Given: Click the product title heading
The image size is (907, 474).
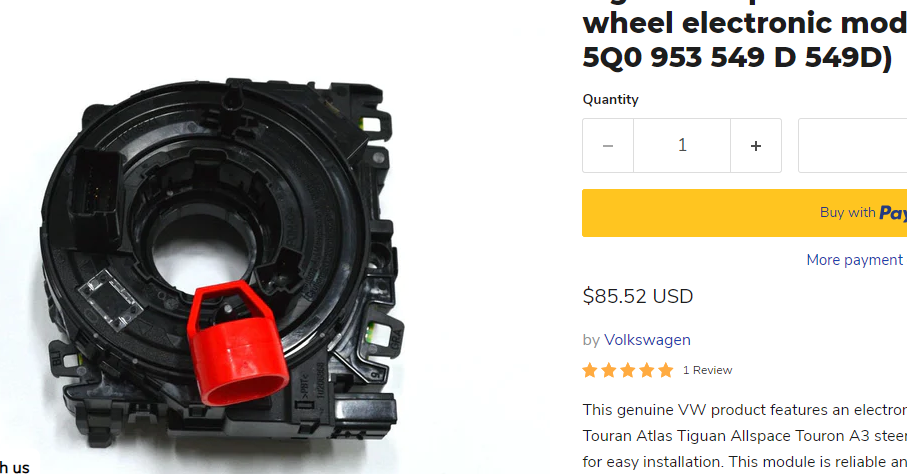Looking at the screenshot, I should click(744, 39).
